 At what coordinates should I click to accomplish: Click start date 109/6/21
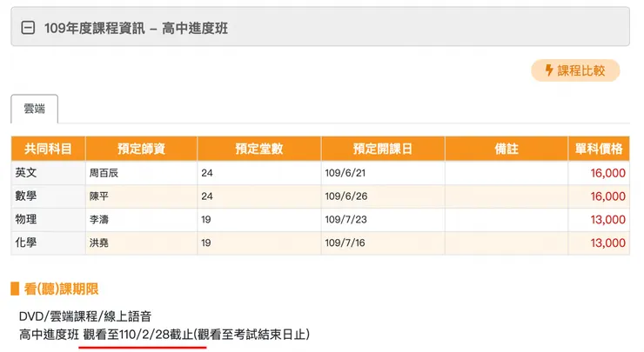point(345,173)
